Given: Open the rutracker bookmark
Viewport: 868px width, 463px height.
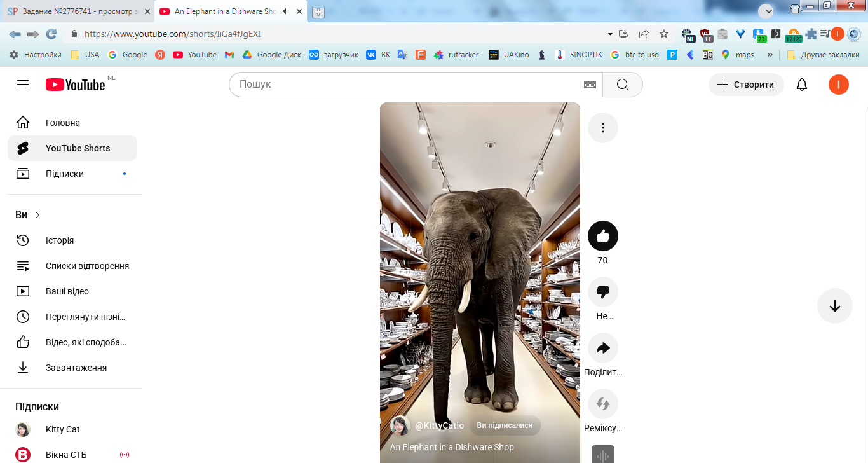Looking at the screenshot, I should 456,55.
